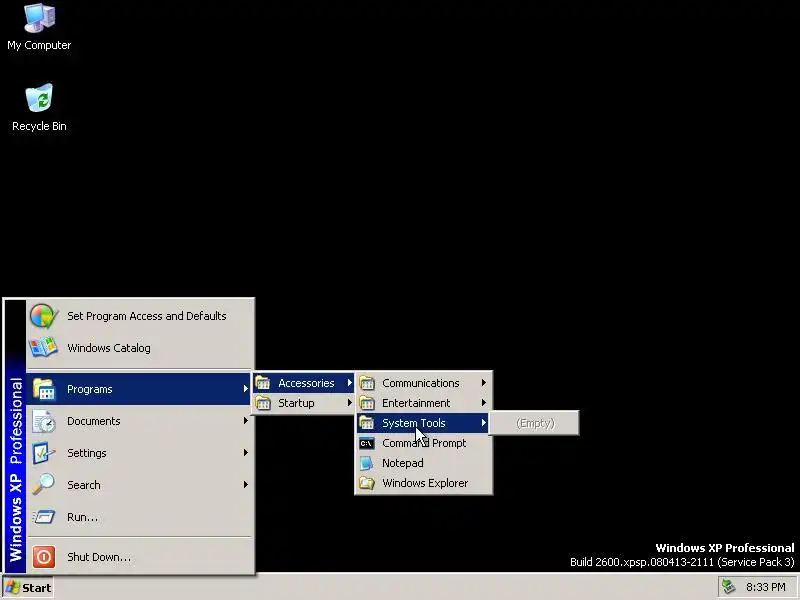Click the Entertainment folder icon
Screen dimensions: 800x600
coord(367,403)
